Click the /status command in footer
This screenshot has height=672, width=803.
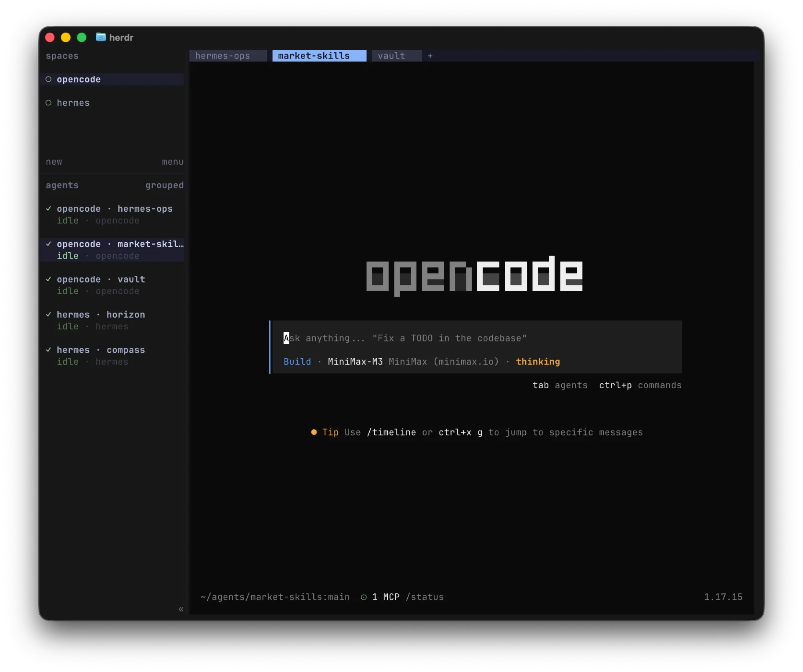(425, 597)
